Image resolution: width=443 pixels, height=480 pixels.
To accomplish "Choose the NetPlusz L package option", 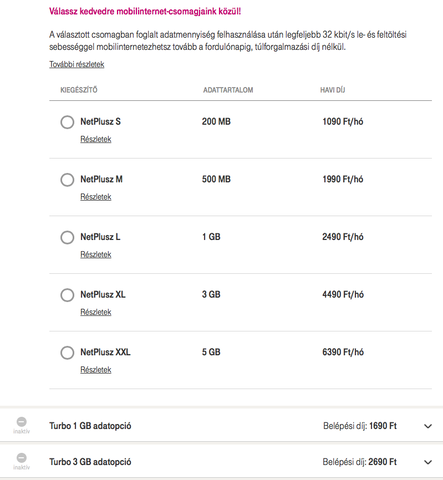I will (67, 237).
